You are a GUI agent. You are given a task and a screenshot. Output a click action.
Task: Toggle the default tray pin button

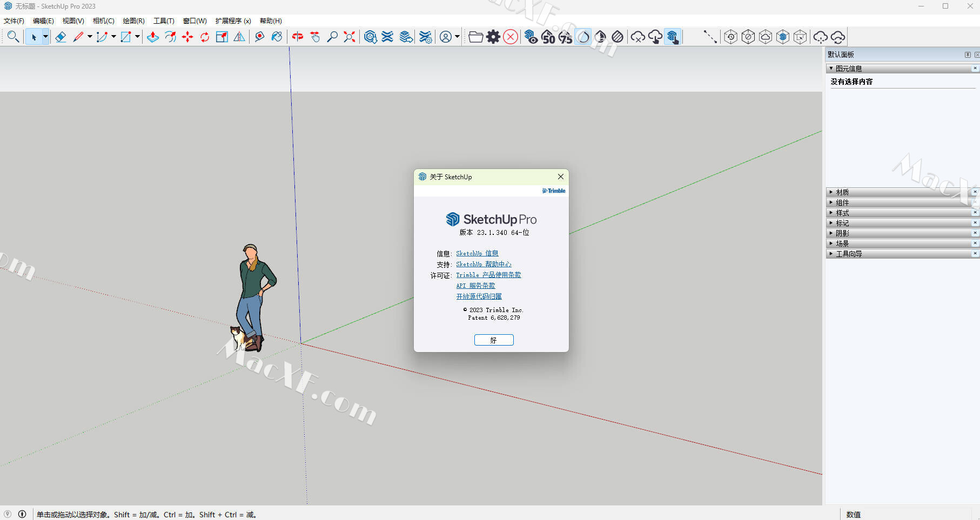[968, 55]
